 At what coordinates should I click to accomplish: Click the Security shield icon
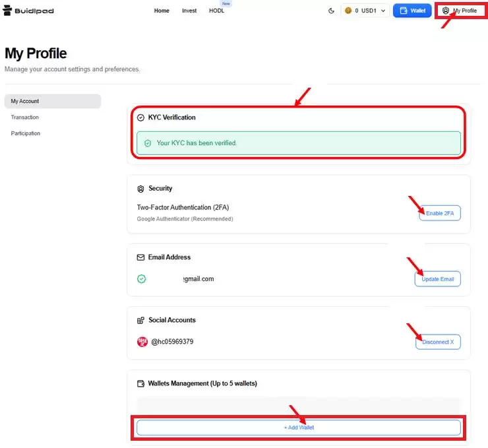click(140, 189)
